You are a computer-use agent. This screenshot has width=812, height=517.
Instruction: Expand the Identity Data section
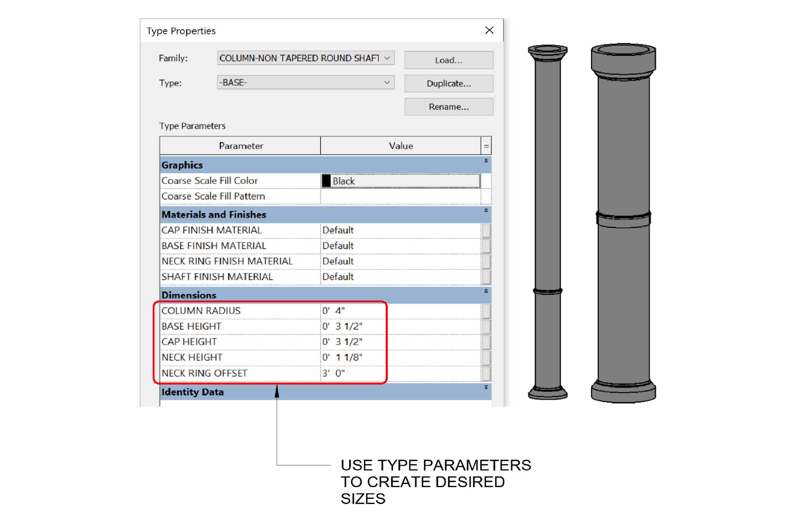tap(486, 387)
